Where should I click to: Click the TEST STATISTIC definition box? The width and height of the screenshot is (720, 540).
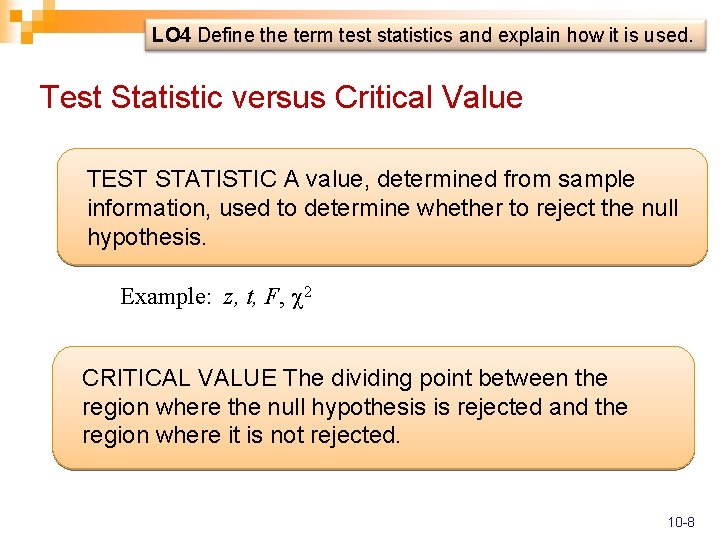click(x=382, y=207)
